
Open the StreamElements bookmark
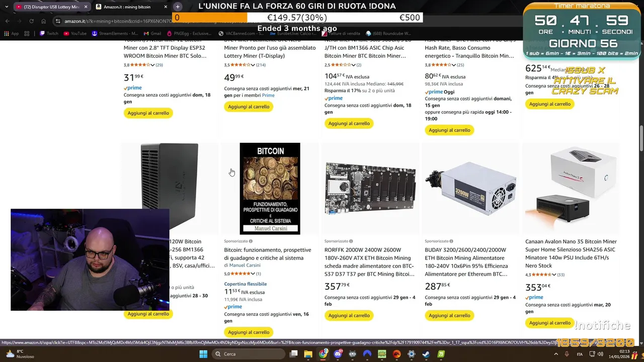pyautogui.click(x=115, y=34)
